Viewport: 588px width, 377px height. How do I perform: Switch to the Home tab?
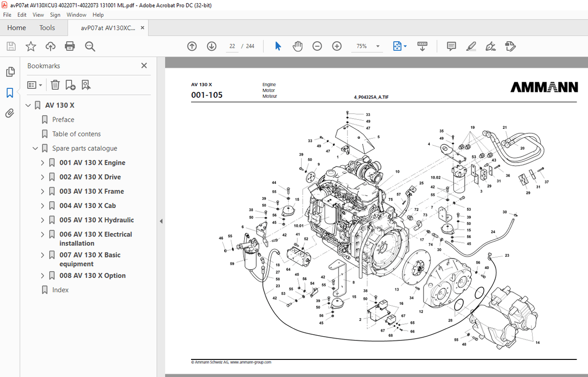pyautogui.click(x=16, y=28)
